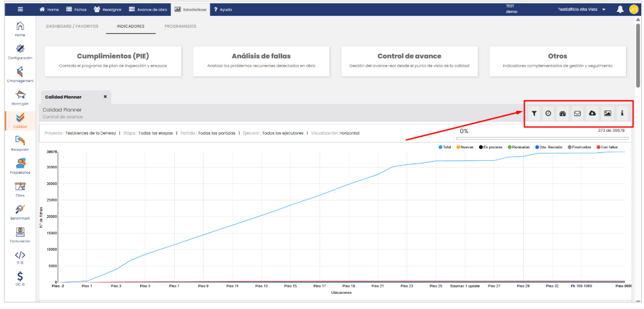Open the JG user avatar menu
Viewport: 644px width, 309px height.
633,10
